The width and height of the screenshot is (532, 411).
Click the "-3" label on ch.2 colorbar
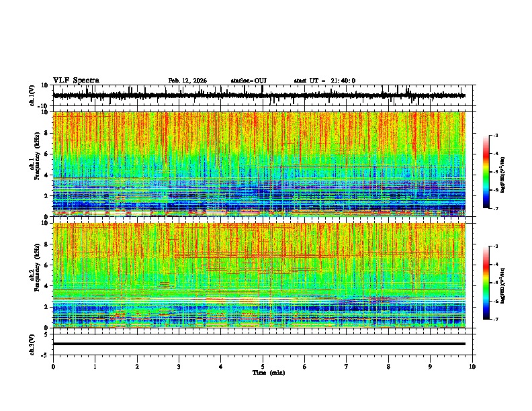tap(495, 246)
